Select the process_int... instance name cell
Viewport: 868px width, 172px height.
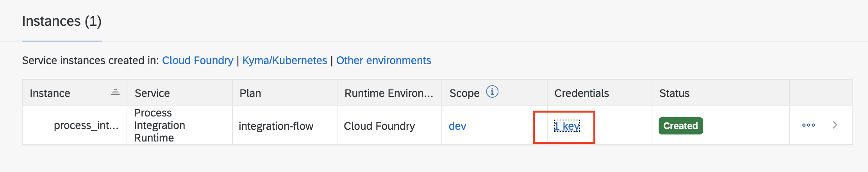86,125
